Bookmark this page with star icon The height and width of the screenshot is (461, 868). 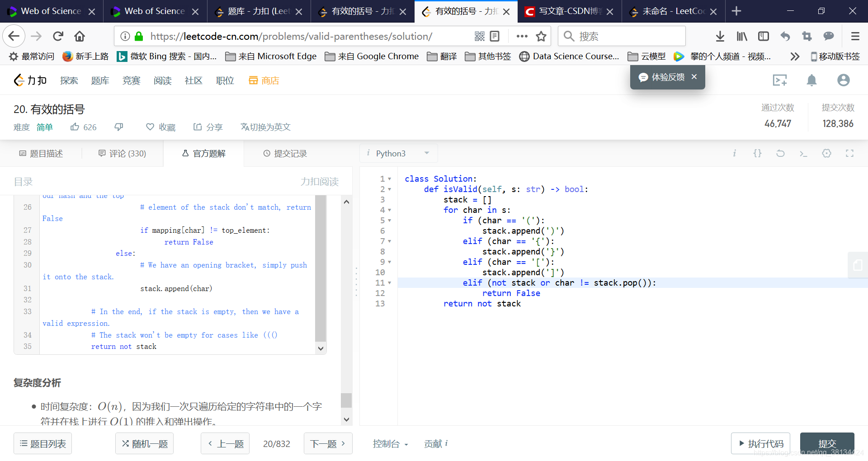pos(541,36)
